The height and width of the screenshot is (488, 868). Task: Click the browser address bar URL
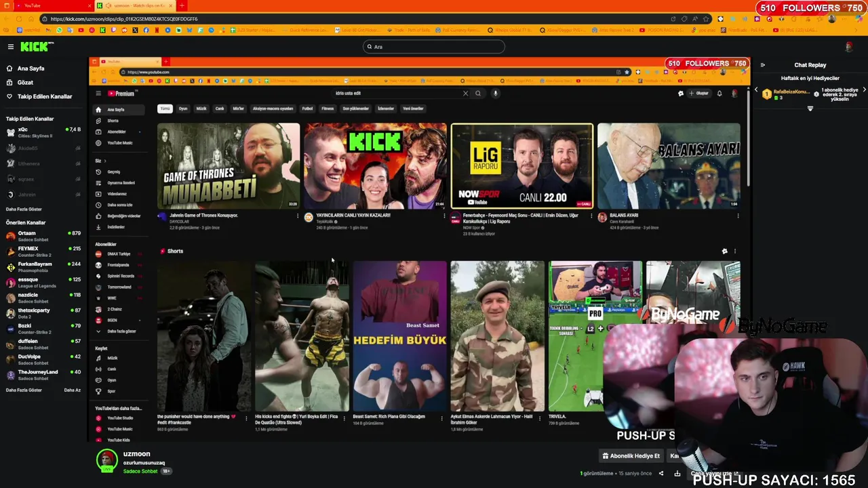coord(124,19)
